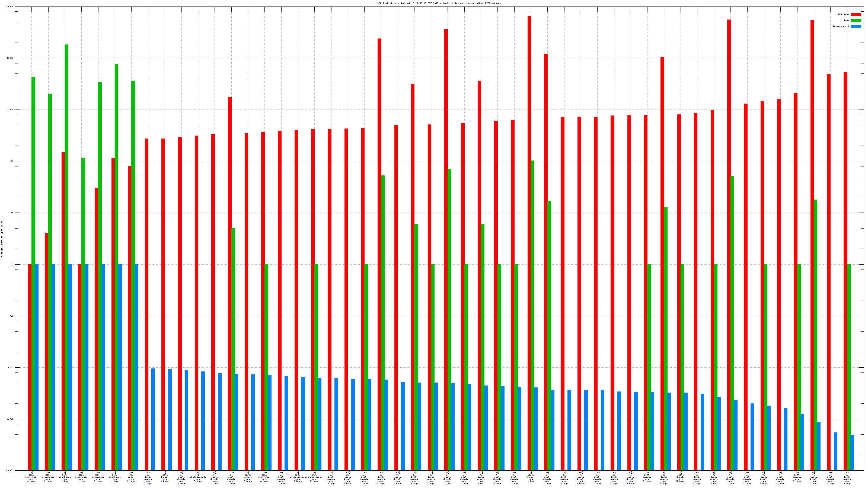Click the 'zen.spamhaus.org 4 hops' first x-axis label
Screen dimensions: 868x488
point(31,477)
